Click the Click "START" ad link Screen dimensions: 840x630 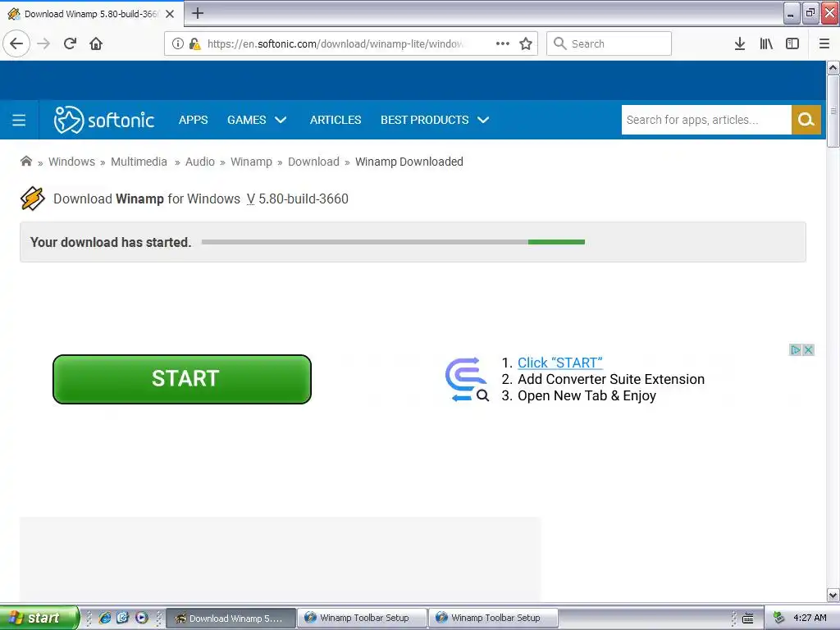coord(559,363)
